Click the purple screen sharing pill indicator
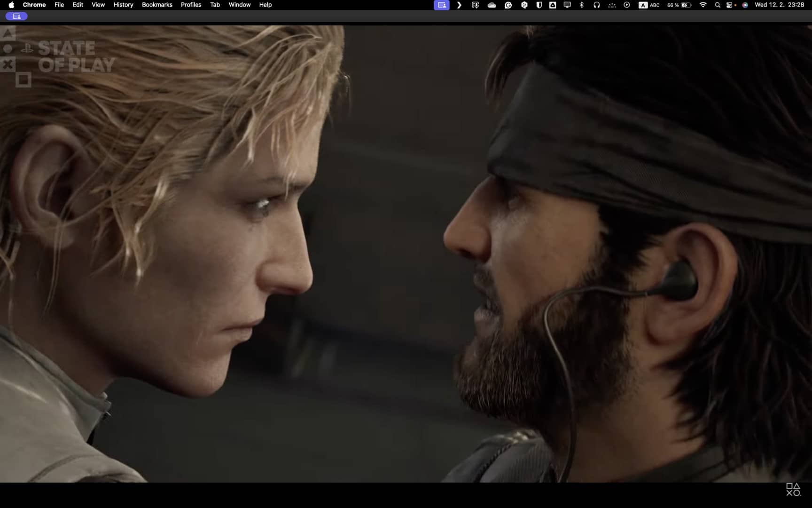 click(16, 16)
